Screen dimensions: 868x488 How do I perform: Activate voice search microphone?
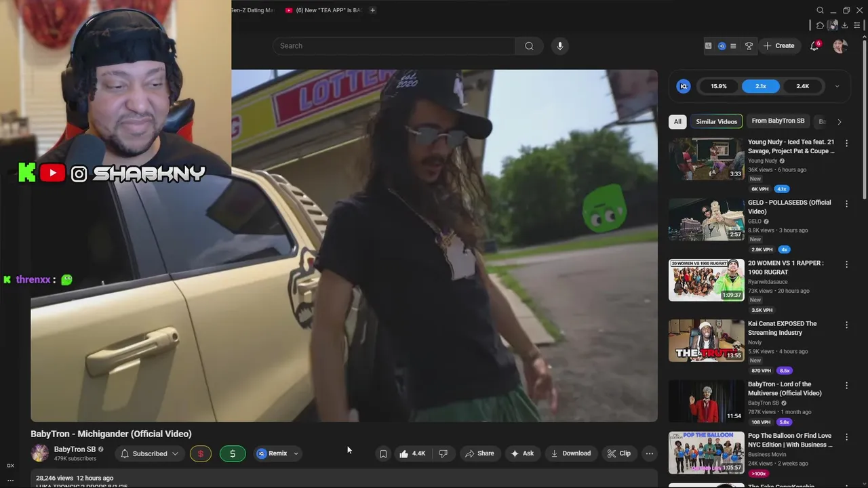[559, 46]
